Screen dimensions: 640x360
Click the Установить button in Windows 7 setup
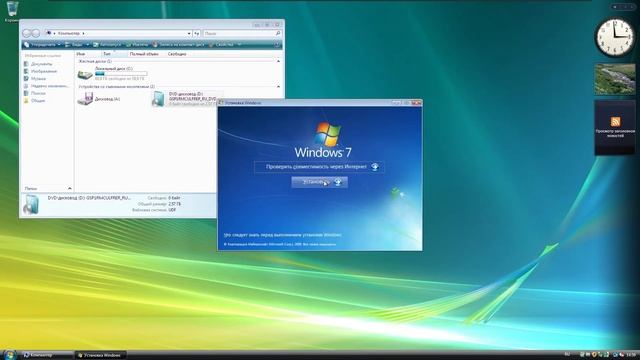[320, 182]
